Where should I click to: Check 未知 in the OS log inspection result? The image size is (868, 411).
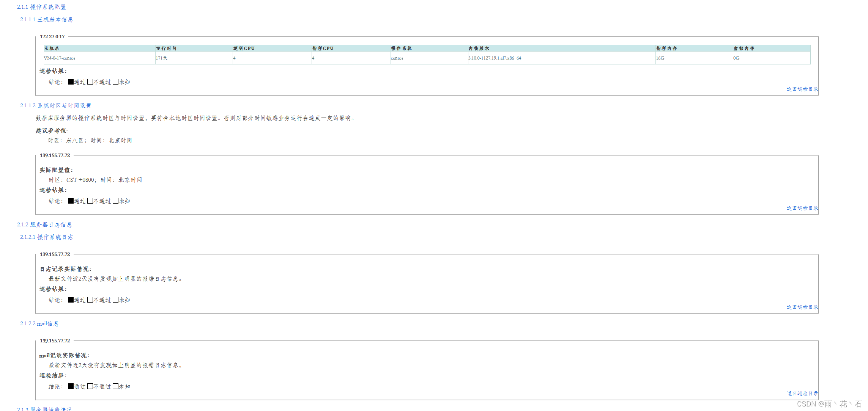(x=115, y=300)
